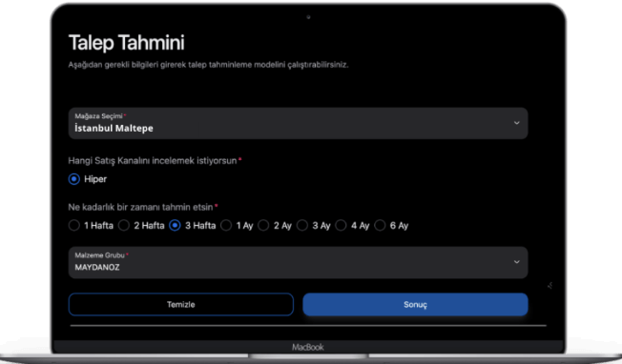622x364 pixels.
Task: Click 'Ne kadarlık bir zamanı tahmin etsin' label
Action: pyautogui.click(x=140, y=207)
